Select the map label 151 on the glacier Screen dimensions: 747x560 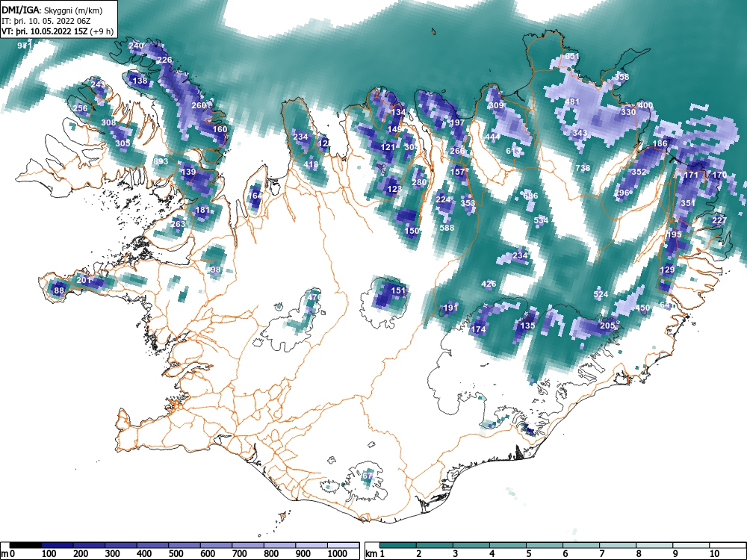[398, 290]
